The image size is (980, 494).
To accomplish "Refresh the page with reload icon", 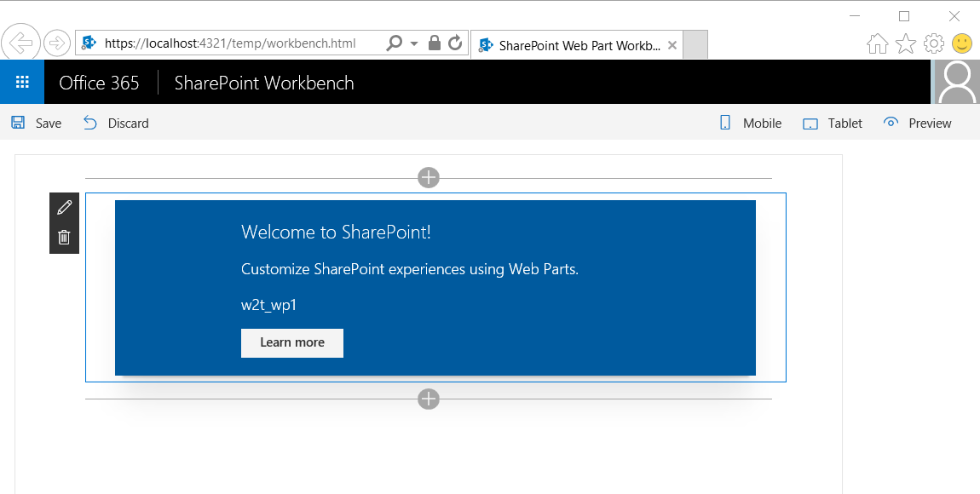I will click(x=456, y=43).
